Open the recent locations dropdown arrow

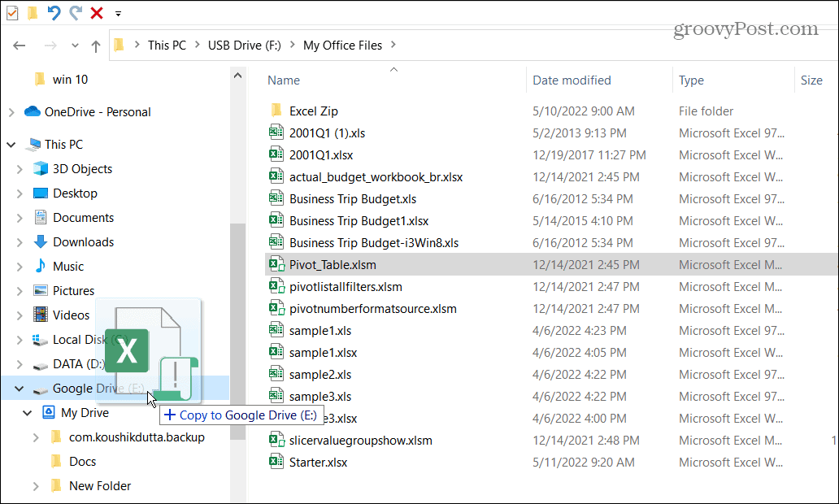pyautogui.click(x=75, y=45)
